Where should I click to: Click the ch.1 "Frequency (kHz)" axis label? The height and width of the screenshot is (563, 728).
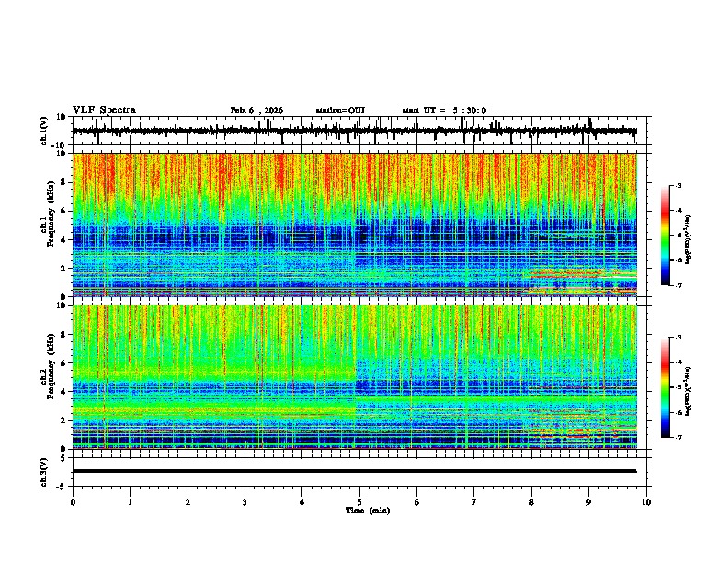tap(51, 213)
